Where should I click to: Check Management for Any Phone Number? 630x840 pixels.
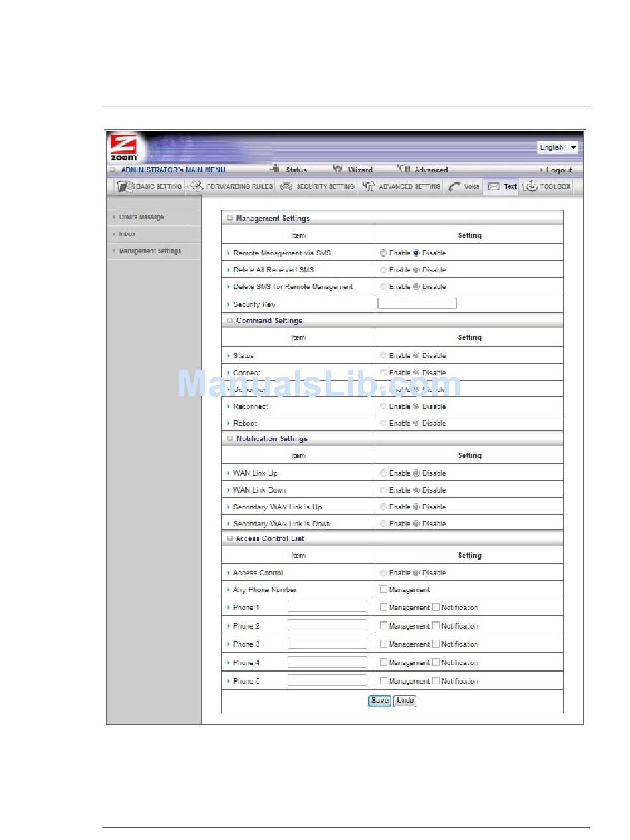point(383,589)
